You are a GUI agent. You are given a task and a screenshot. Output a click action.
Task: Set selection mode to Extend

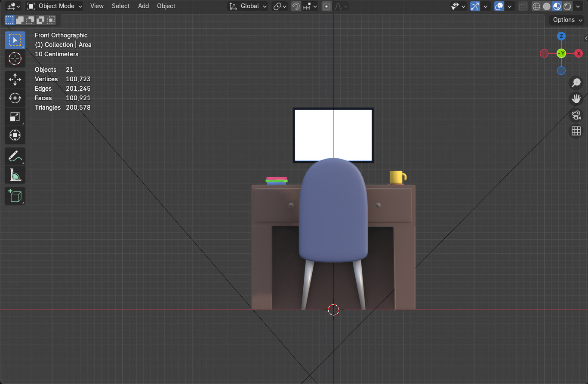point(20,20)
